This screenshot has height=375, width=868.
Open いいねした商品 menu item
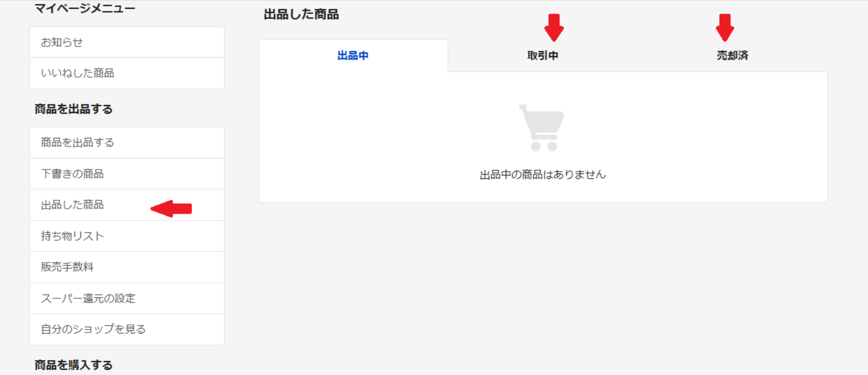click(127, 73)
